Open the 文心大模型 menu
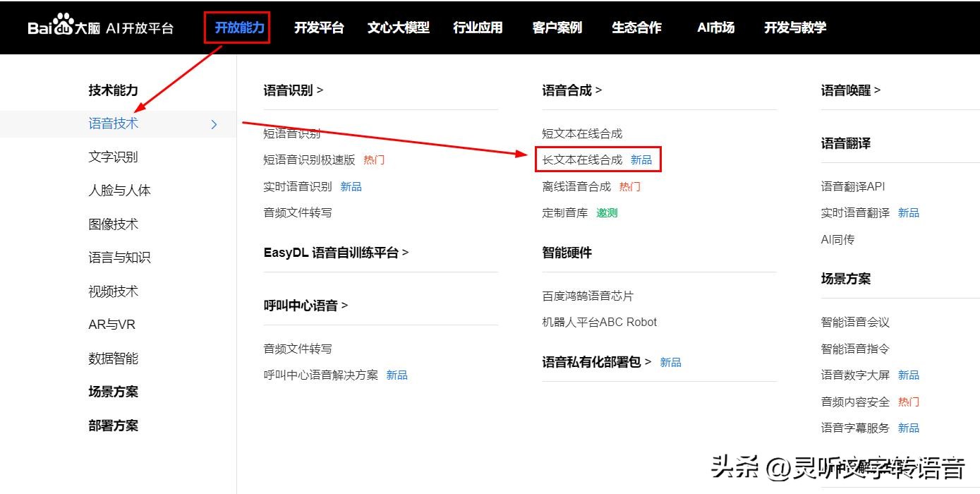 tap(398, 28)
